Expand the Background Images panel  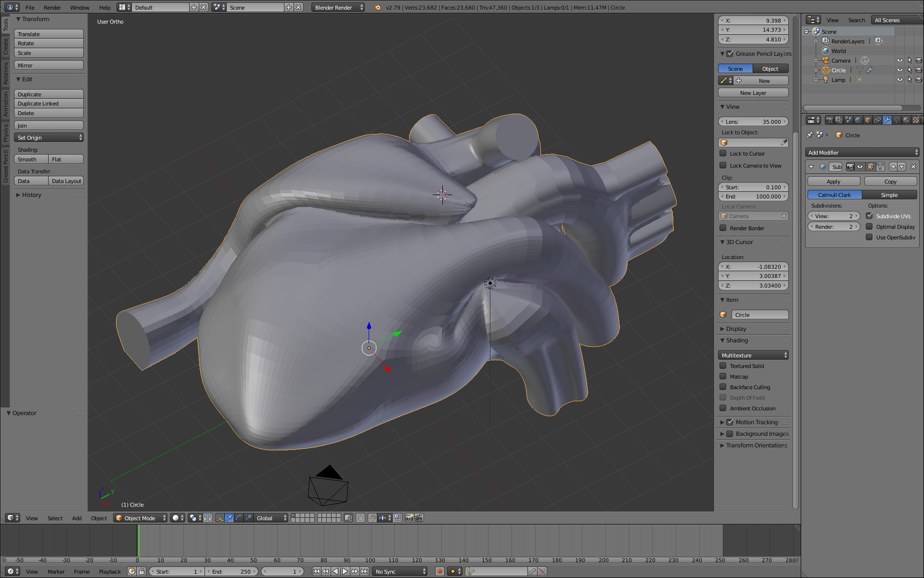point(722,434)
